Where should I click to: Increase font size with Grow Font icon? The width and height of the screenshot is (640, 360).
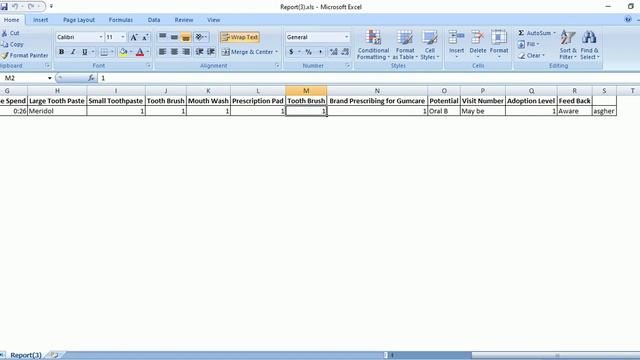click(x=133, y=37)
